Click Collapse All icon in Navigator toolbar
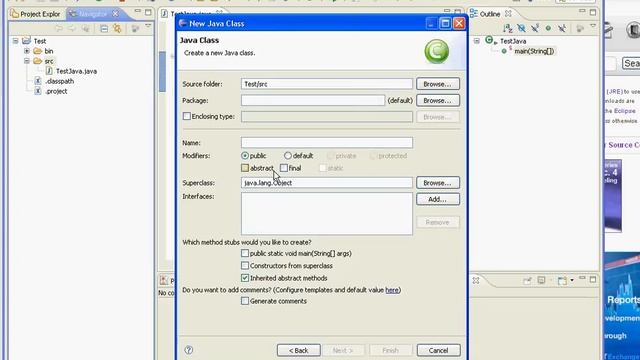 104,29
